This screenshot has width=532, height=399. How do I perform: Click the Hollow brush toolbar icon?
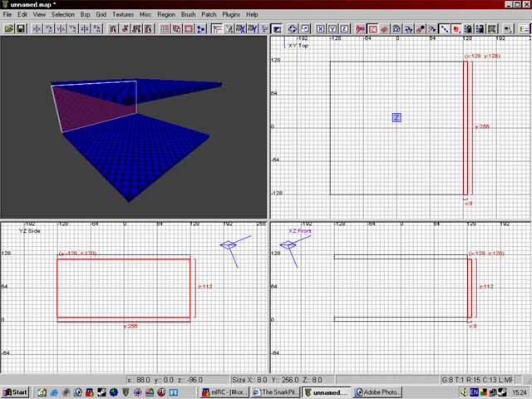point(189,28)
